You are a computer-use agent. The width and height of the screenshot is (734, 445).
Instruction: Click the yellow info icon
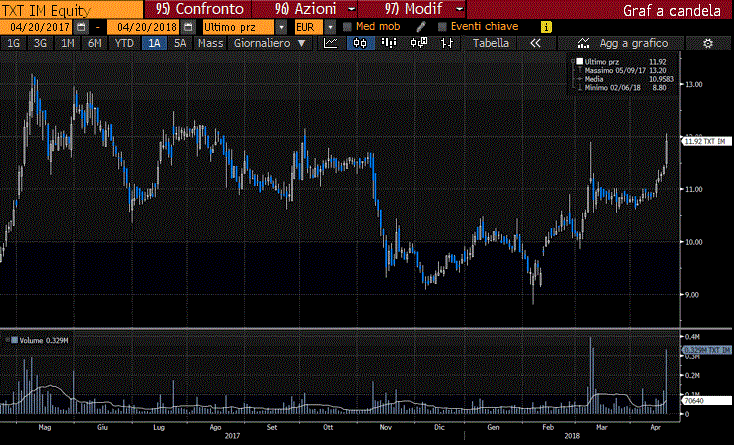(x=546, y=27)
